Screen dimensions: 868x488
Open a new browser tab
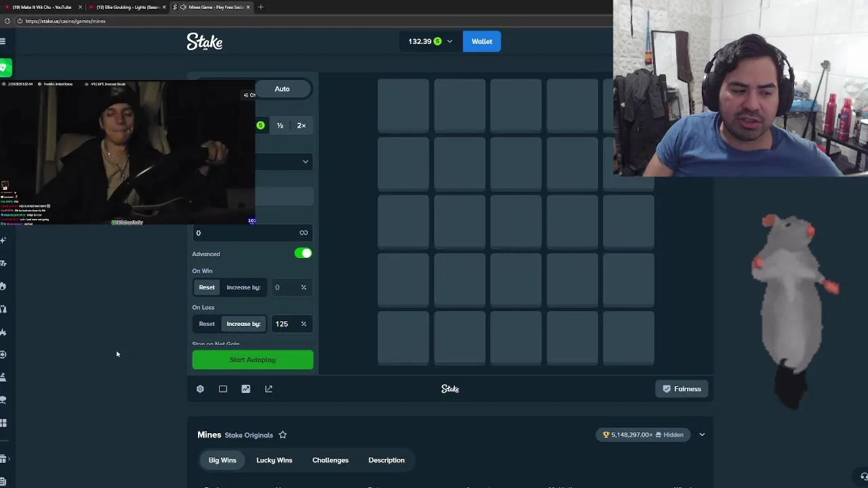(260, 7)
